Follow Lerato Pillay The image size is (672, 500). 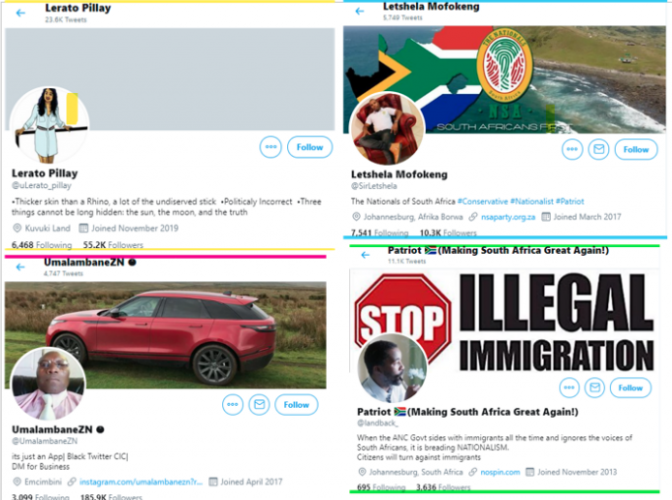point(310,147)
